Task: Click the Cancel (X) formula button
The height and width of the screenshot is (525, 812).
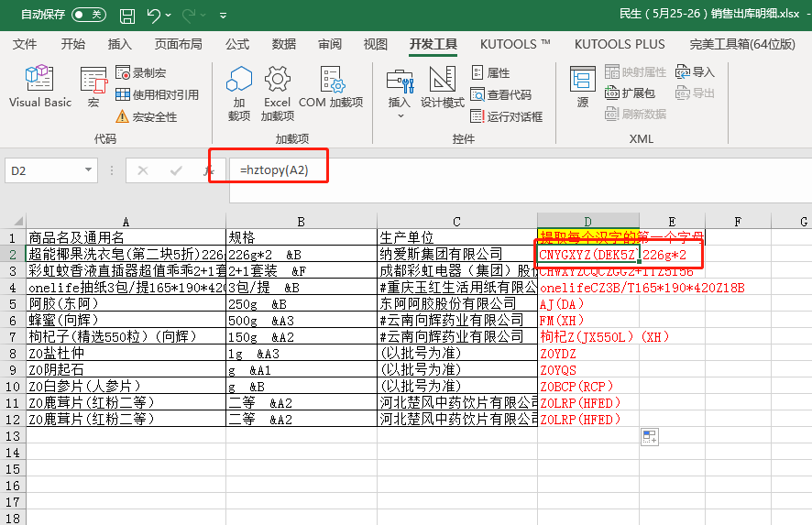Action: [x=143, y=170]
